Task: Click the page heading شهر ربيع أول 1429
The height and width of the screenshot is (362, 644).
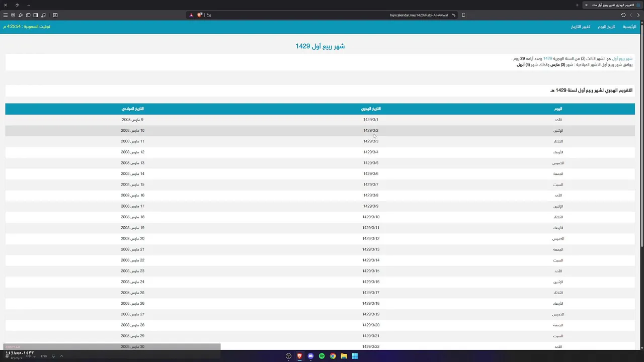Action: click(320, 46)
